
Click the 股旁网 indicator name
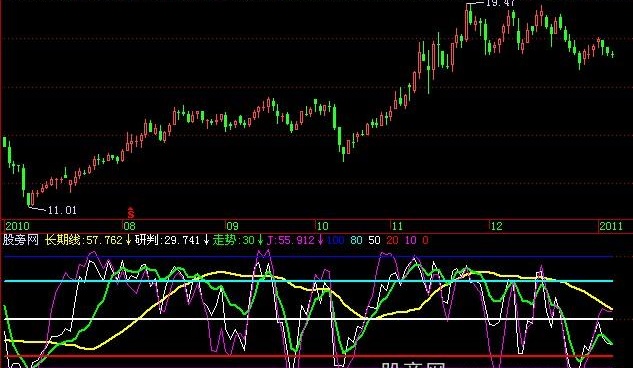coord(21,240)
